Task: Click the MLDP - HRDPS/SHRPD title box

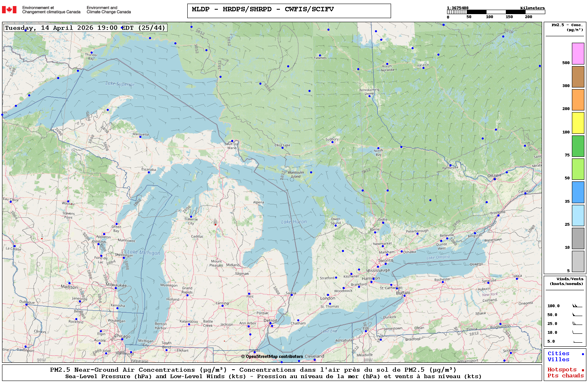Action: (289, 10)
